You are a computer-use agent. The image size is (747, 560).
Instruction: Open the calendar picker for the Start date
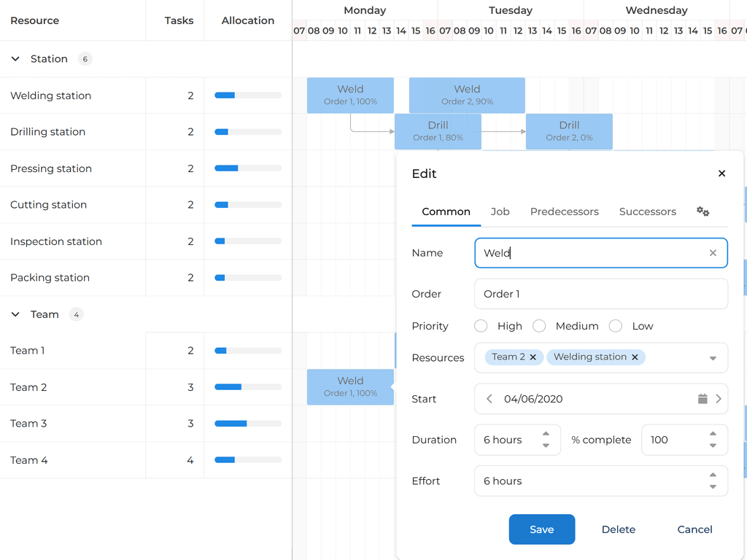pos(702,399)
